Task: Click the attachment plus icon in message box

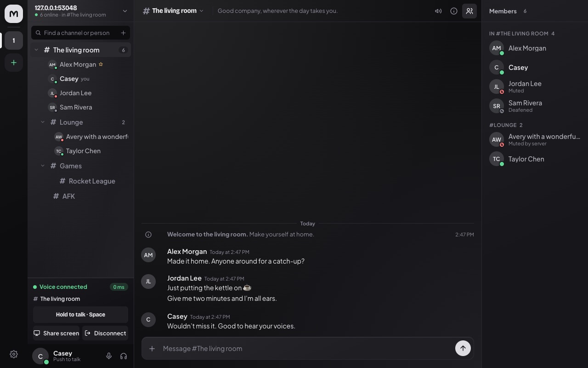Action: (152, 349)
